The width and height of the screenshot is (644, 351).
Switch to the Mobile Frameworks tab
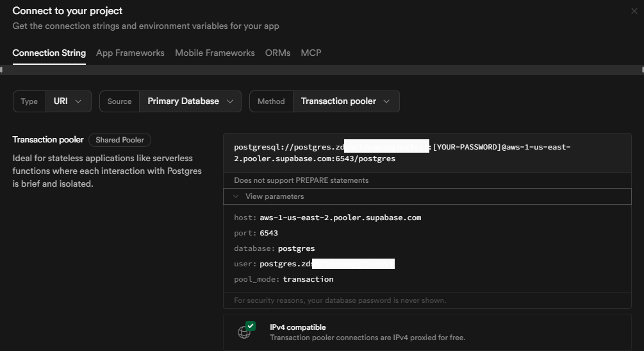click(215, 53)
